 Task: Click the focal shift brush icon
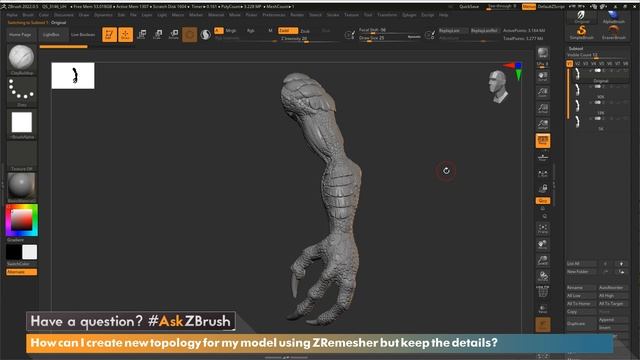[349, 35]
